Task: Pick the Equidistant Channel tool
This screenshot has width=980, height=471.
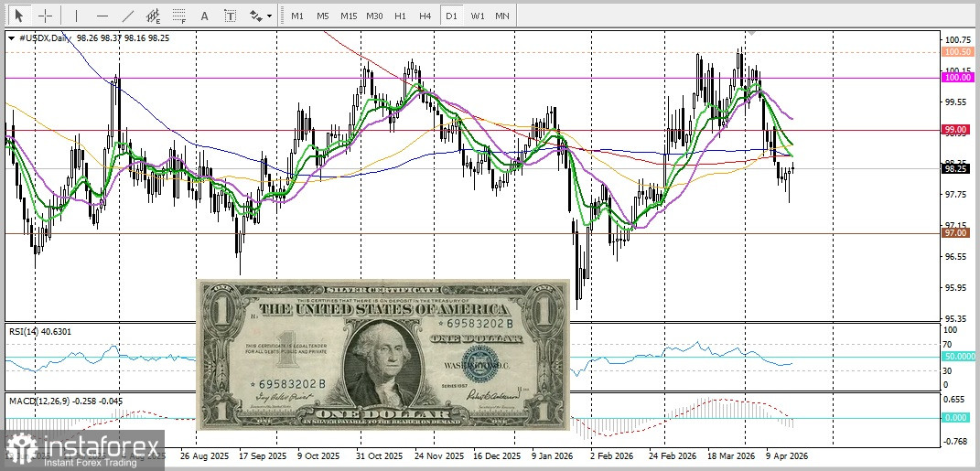Action: [x=153, y=16]
